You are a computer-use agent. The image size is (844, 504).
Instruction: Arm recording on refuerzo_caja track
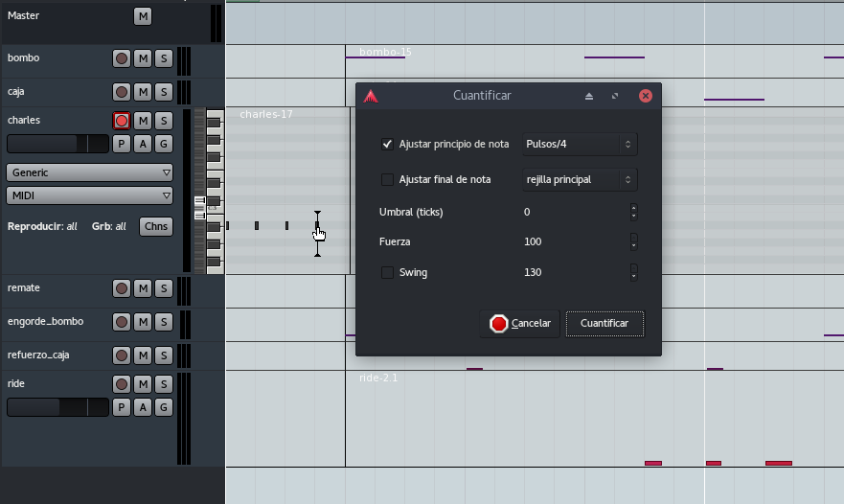[x=122, y=355]
